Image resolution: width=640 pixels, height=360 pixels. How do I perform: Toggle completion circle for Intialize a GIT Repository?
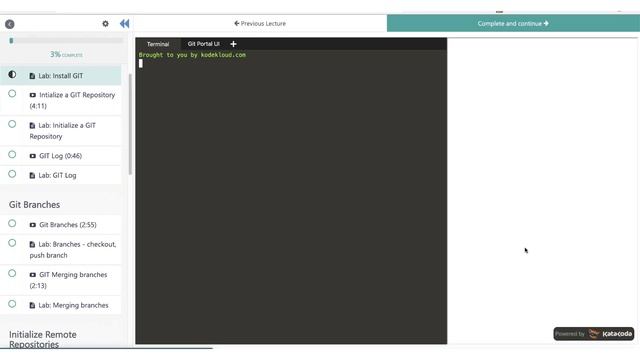pyautogui.click(x=12, y=94)
